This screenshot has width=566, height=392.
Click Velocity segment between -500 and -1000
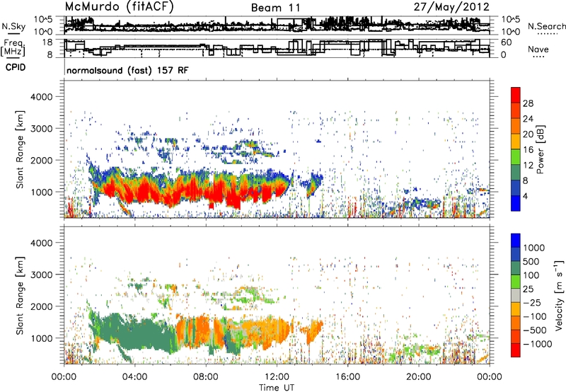pyautogui.click(x=516, y=336)
